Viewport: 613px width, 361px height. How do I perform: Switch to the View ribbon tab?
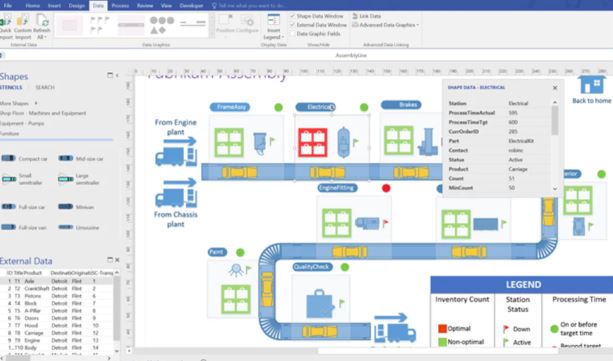point(166,5)
